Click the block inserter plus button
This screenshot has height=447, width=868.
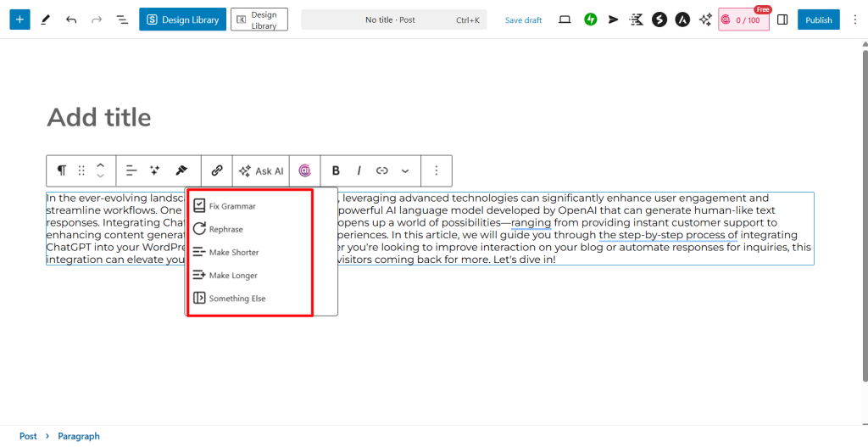pyautogui.click(x=19, y=20)
